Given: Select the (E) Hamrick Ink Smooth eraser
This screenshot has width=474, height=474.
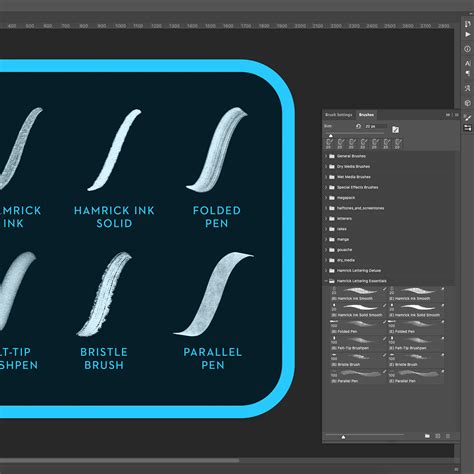Looking at the screenshot, I should tap(416, 294).
